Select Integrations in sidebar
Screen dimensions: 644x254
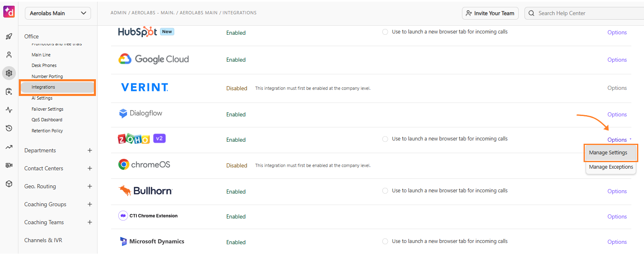pyautogui.click(x=57, y=87)
